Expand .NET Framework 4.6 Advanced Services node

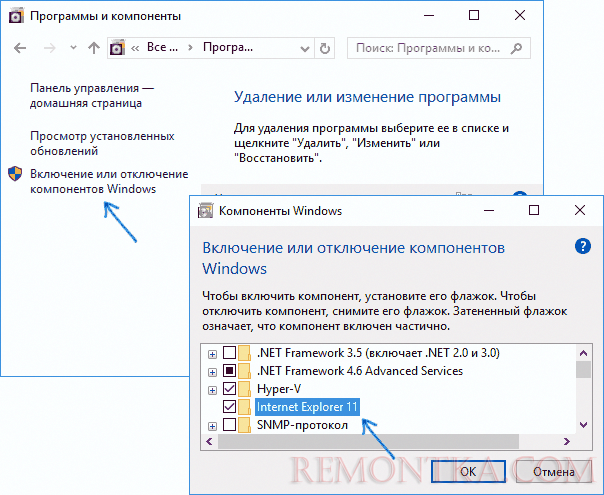click(x=212, y=372)
